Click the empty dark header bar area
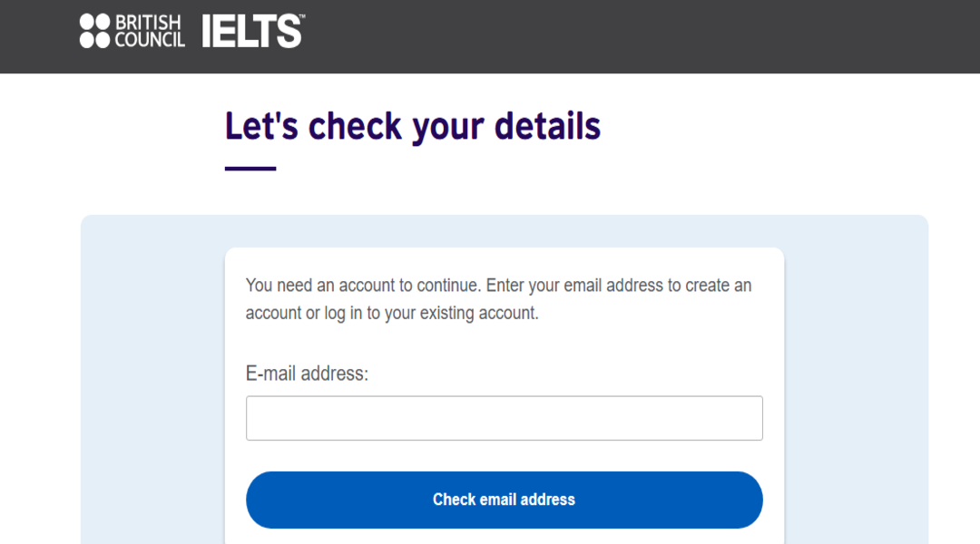This screenshot has height=544, width=980. [x=635, y=36]
